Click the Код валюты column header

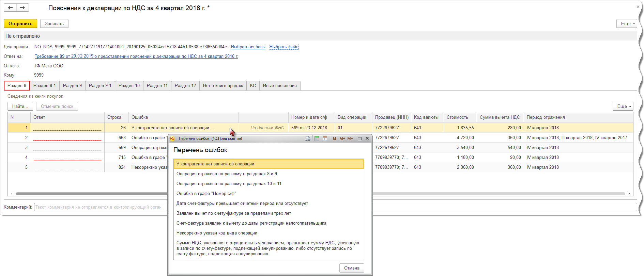click(427, 117)
